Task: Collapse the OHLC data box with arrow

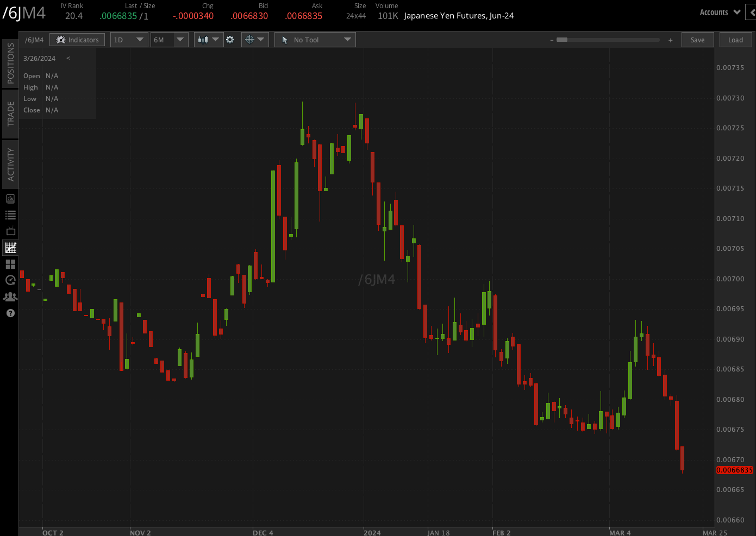Action: click(x=68, y=58)
